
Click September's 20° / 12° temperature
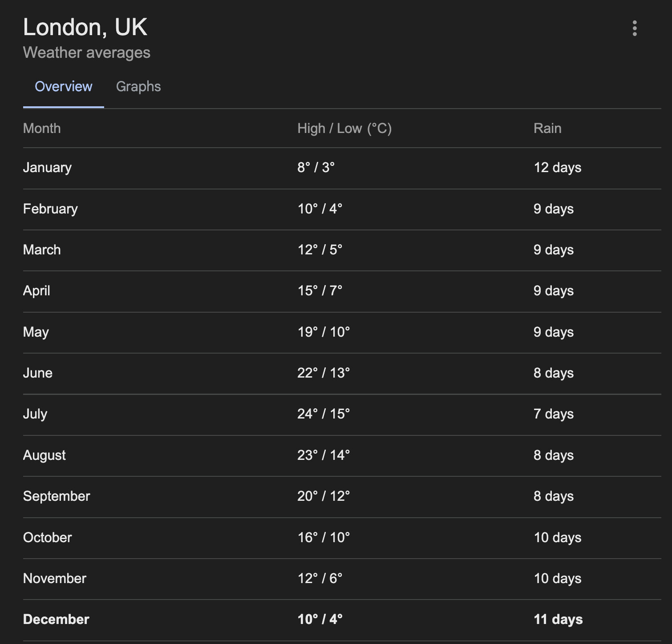point(324,496)
